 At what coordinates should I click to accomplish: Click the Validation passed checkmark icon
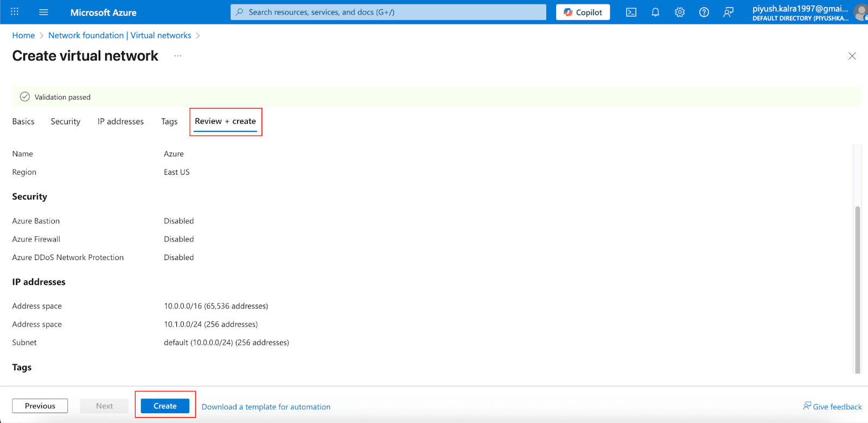pyautogui.click(x=24, y=97)
